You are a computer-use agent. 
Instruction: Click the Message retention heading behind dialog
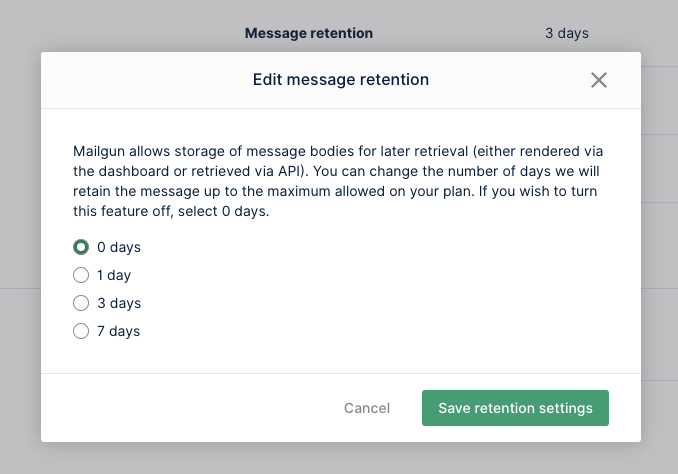coord(309,33)
